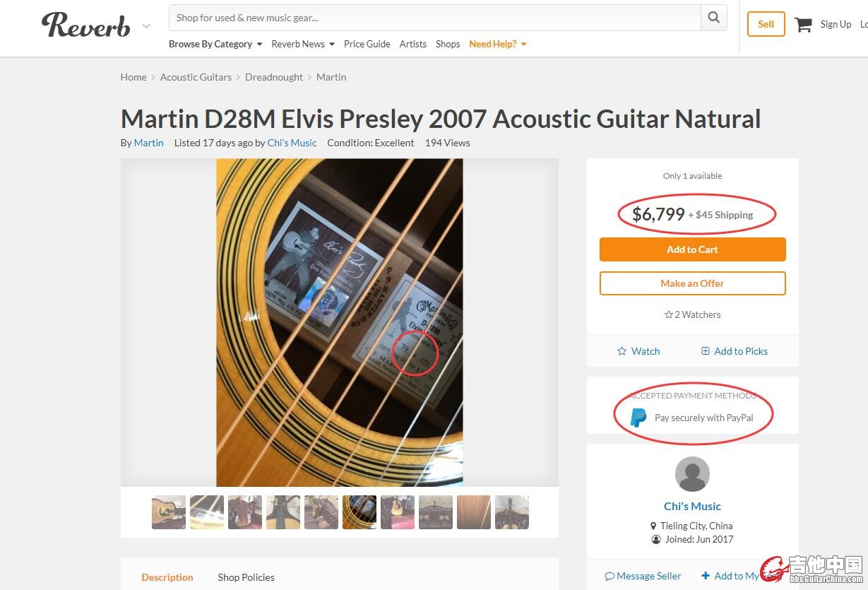
Task: Click the Message Seller speech bubble icon
Action: coord(610,576)
